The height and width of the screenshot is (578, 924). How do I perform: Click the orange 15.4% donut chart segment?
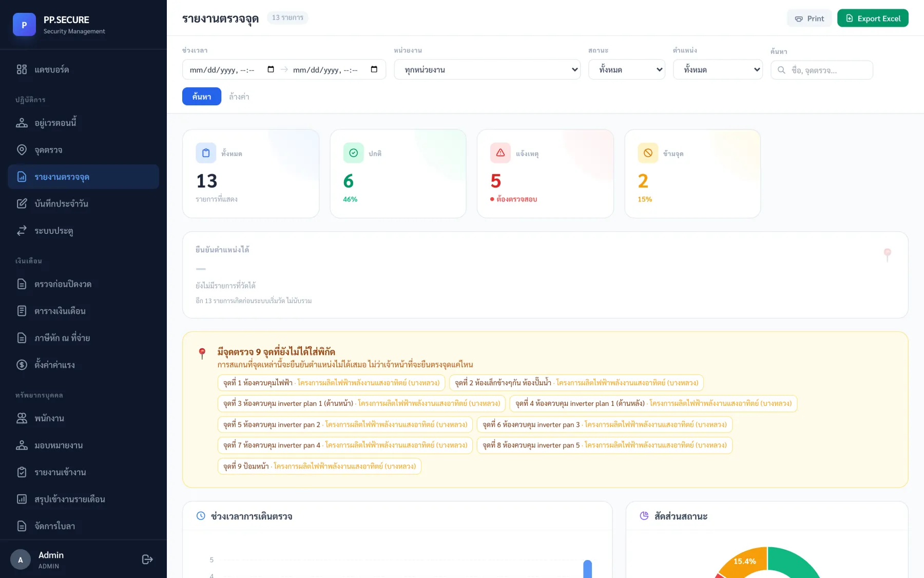pos(744,561)
